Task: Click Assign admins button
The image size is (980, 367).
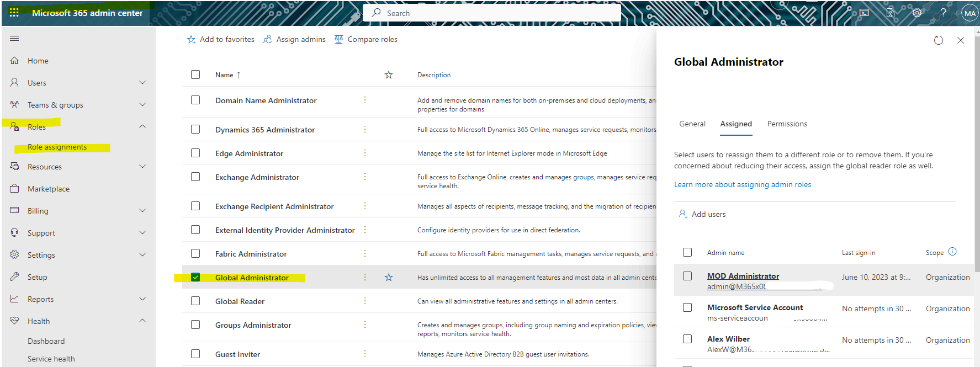Action: click(x=294, y=39)
